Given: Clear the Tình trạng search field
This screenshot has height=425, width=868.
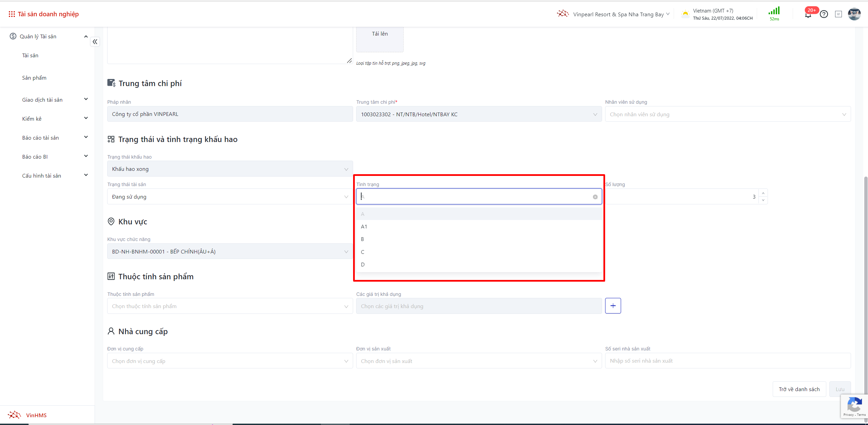Looking at the screenshot, I should 595,197.
